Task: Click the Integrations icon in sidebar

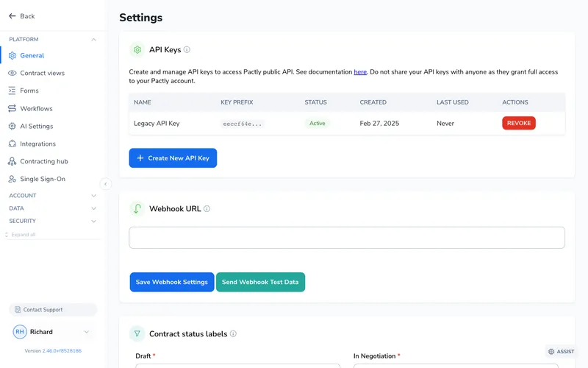Action: tap(12, 144)
